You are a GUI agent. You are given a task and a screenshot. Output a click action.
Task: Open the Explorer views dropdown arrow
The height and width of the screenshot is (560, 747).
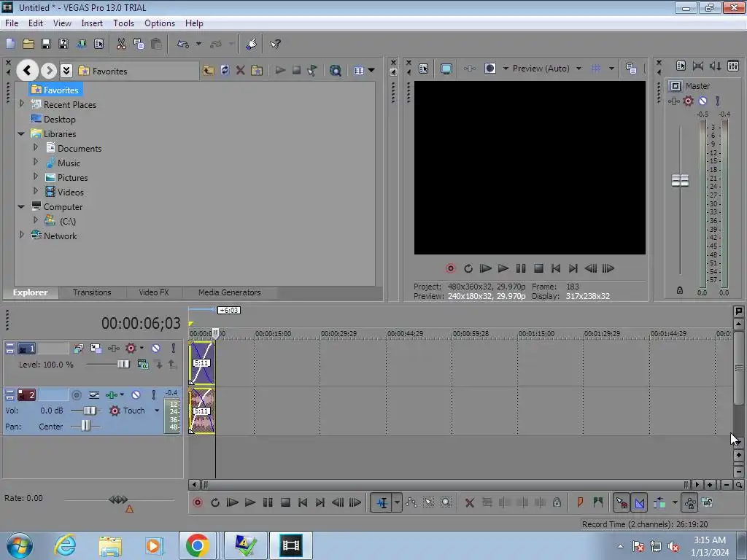tap(371, 71)
